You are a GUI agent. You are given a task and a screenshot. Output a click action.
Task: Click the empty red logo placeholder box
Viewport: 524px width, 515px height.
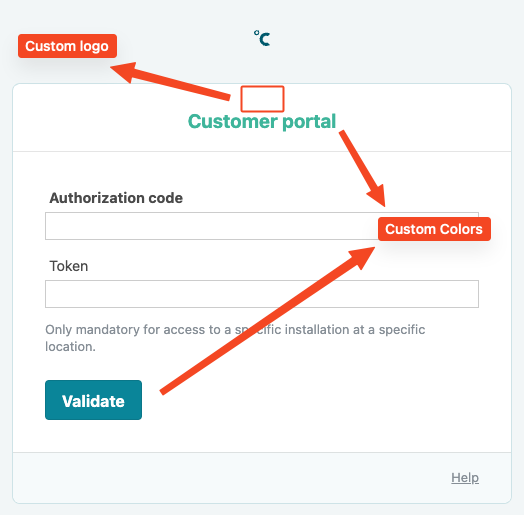pyautogui.click(x=262, y=99)
